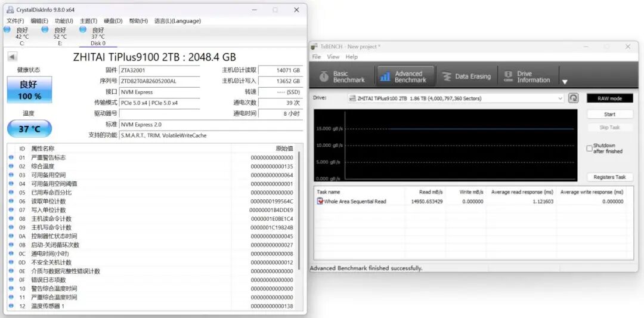Select the 0D 不安全关机计数 row
The width and height of the screenshot is (644, 318).
(x=151, y=262)
